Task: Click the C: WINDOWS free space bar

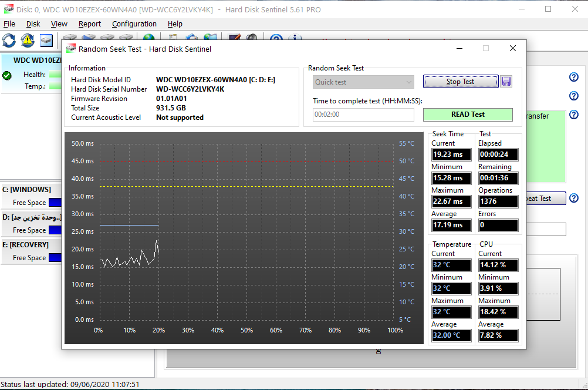Action: [55, 203]
